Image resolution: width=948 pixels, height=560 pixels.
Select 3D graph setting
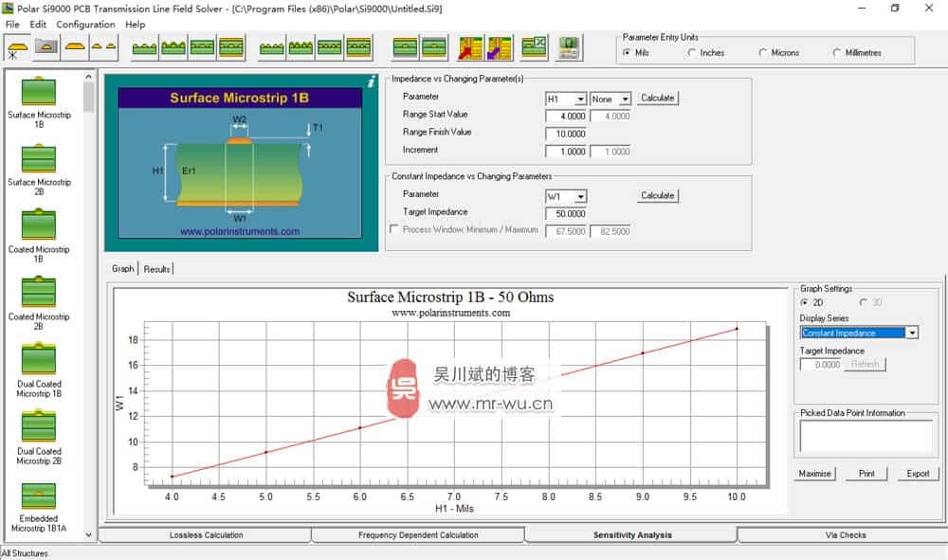870,302
